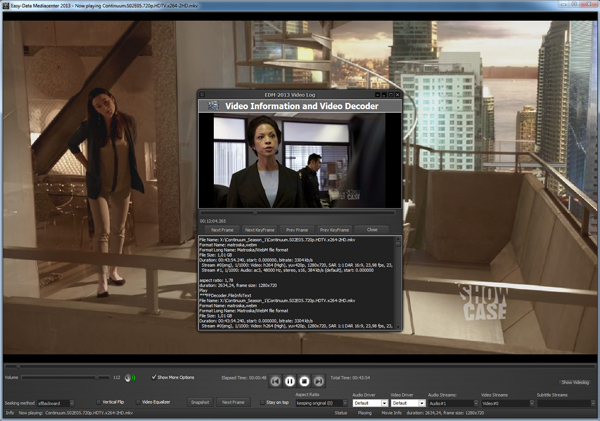Click the 00:12:04.265 timestamp in Video Log
The height and width of the screenshot is (421, 600).
click(213, 221)
